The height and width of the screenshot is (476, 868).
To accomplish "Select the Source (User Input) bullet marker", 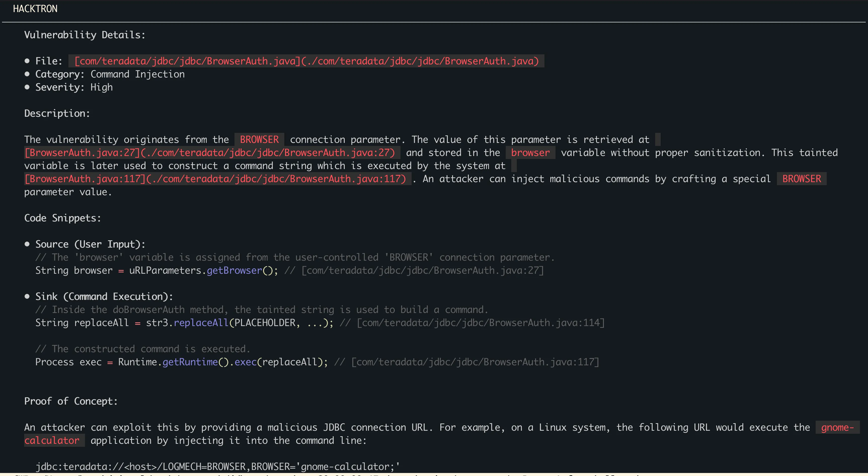I will 28,244.
